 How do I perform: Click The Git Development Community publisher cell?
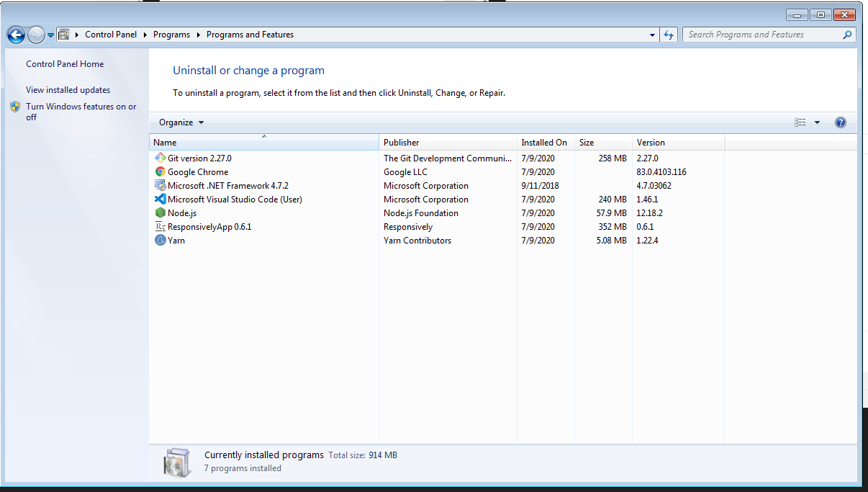[x=448, y=158]
